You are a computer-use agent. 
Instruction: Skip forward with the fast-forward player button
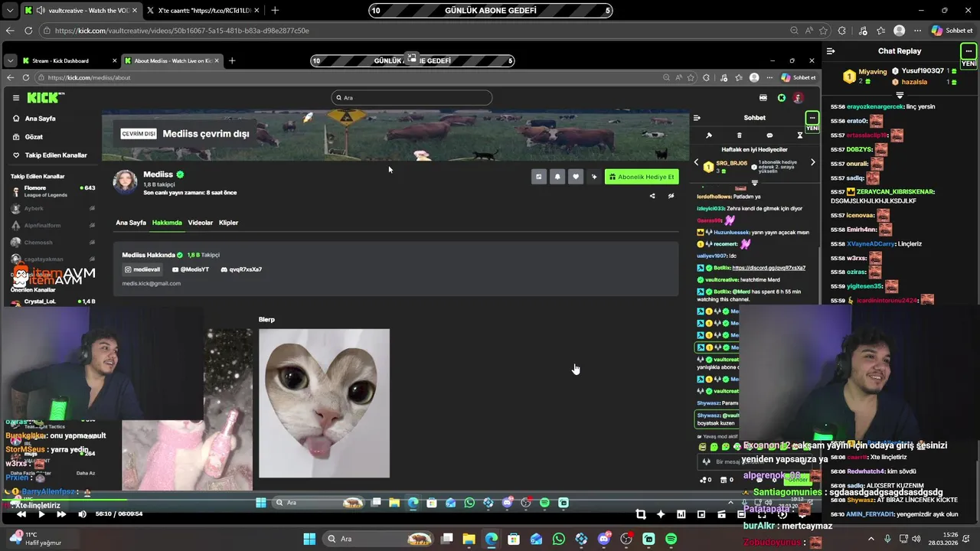tap(61, 514)
